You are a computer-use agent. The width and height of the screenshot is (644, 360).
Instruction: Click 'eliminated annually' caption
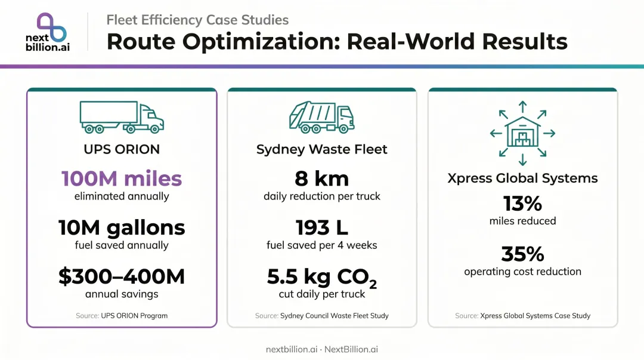click(x=122, y=196)
